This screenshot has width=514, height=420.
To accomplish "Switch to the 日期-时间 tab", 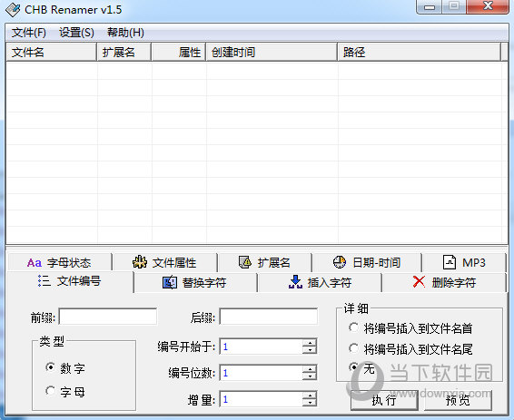I will [x=367, y=262].
